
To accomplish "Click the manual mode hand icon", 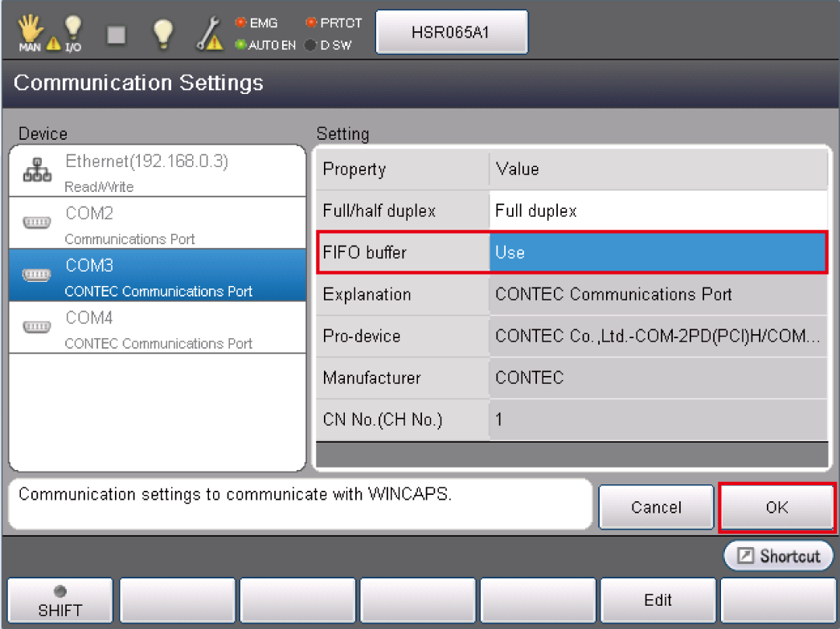I will coord(29,33).
